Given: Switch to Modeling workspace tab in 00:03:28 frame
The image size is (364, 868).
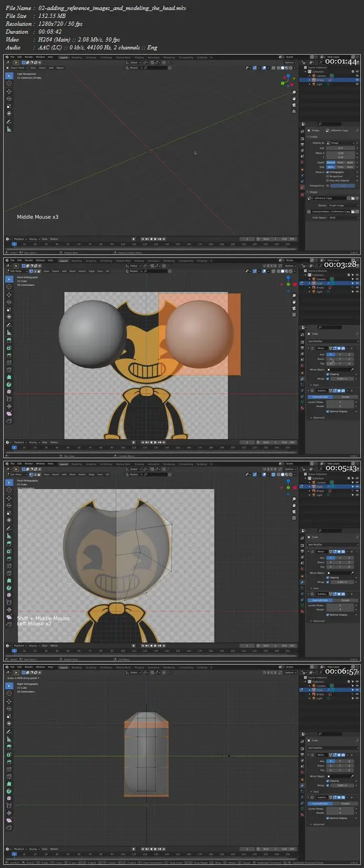Looking at the screenshot, I should 76,260.
